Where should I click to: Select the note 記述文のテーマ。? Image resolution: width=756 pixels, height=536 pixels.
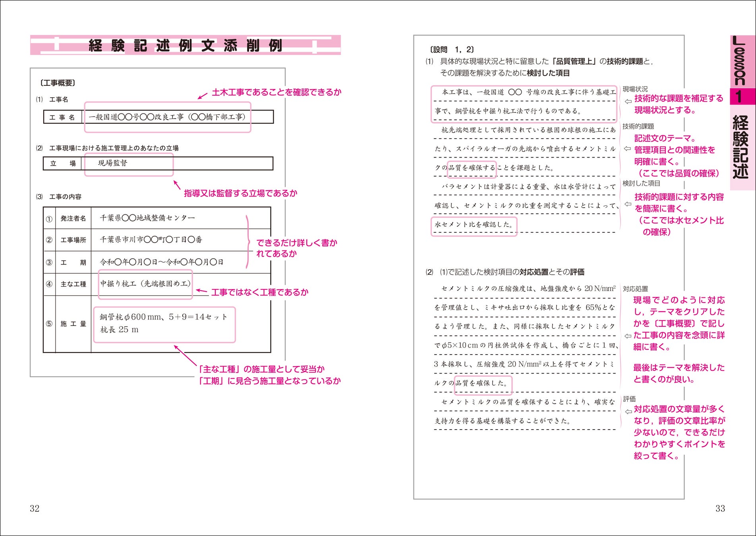[665, 139]
